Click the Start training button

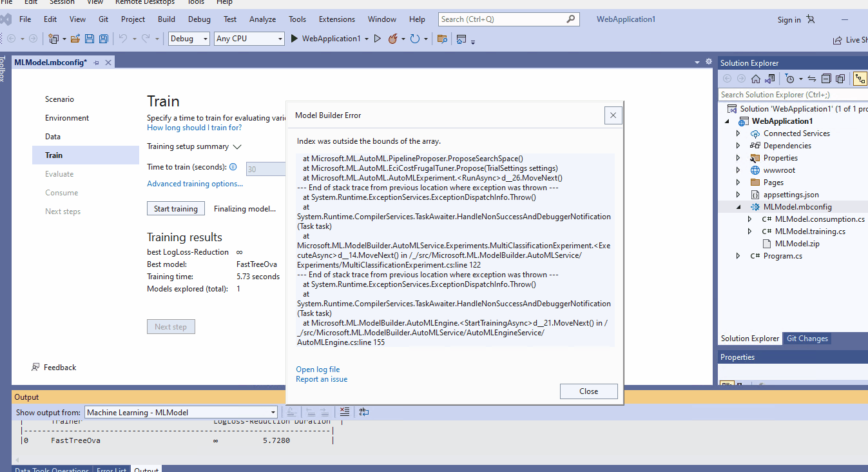click(x=176, y=209)
